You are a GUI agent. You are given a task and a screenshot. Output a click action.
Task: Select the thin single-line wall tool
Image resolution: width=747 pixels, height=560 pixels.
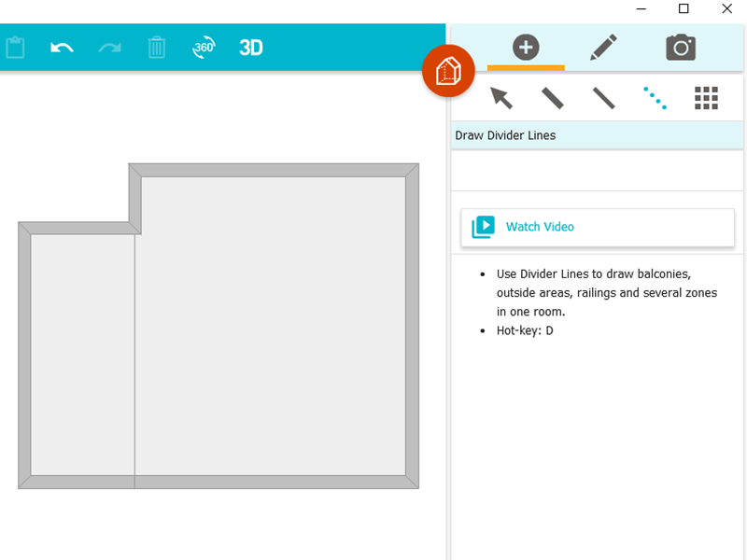(x=603, y=97)
